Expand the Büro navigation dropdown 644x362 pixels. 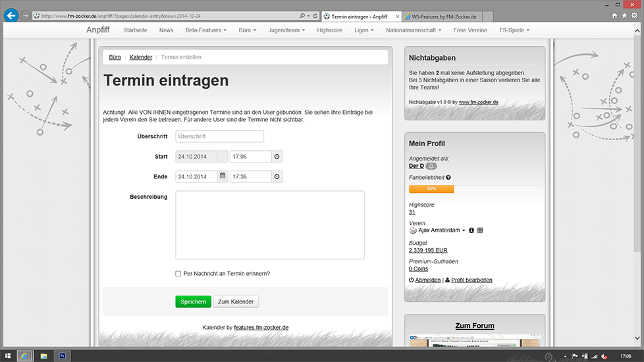point(248,30)
